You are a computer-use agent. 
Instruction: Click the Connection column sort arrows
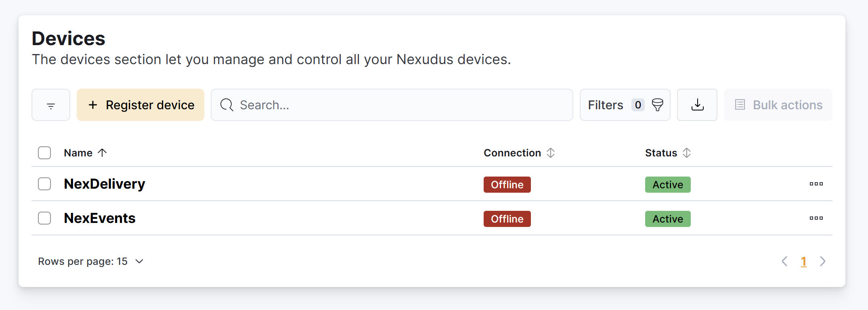point(551,153)
